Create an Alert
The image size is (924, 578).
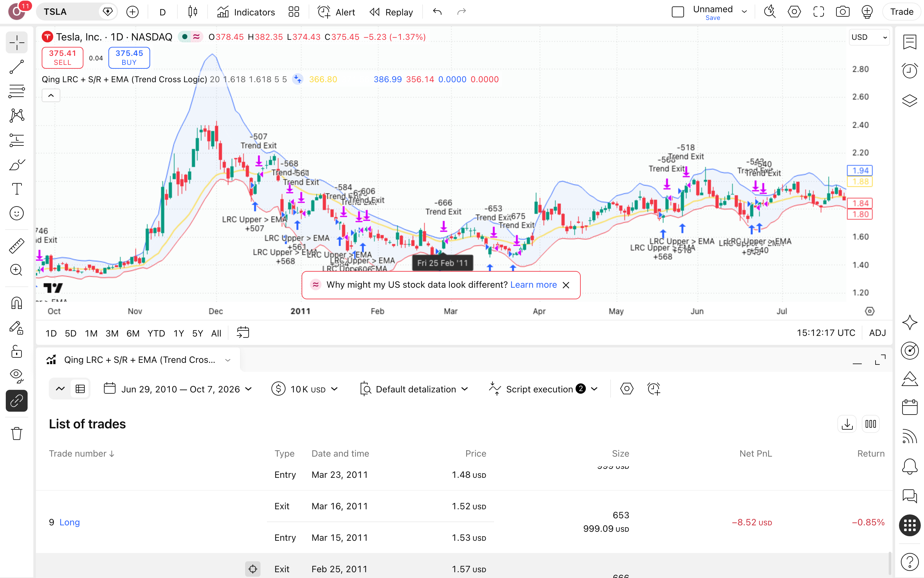pos(336,12)
